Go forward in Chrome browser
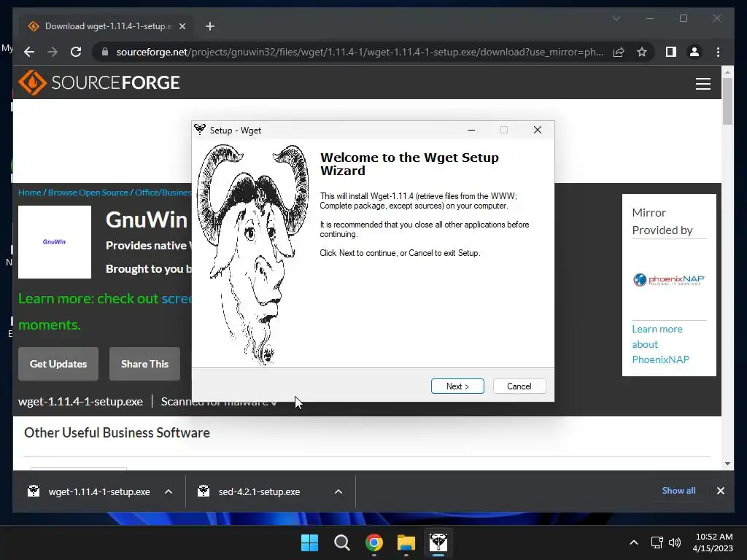This screenshot has width=747, height=560. (x=53, y=52)
